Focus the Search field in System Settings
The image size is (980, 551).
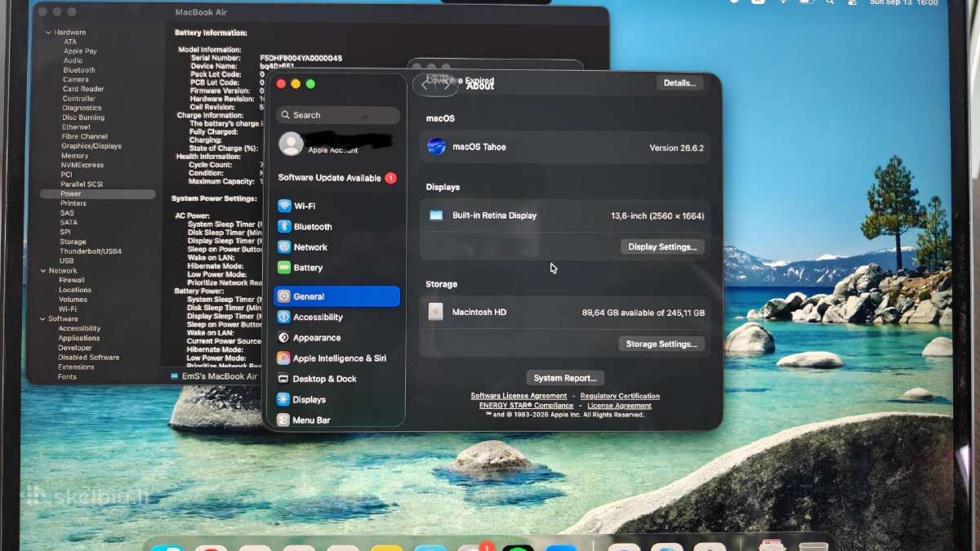[338, 115]
